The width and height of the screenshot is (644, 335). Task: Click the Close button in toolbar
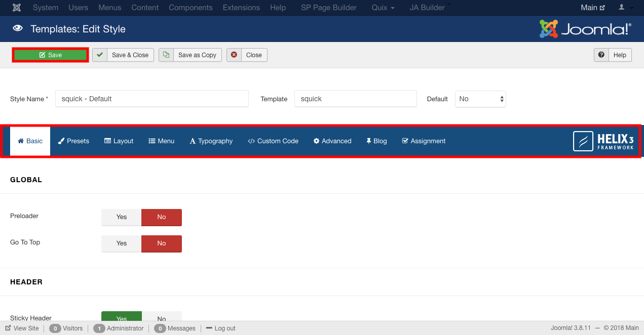coord(247,55)
